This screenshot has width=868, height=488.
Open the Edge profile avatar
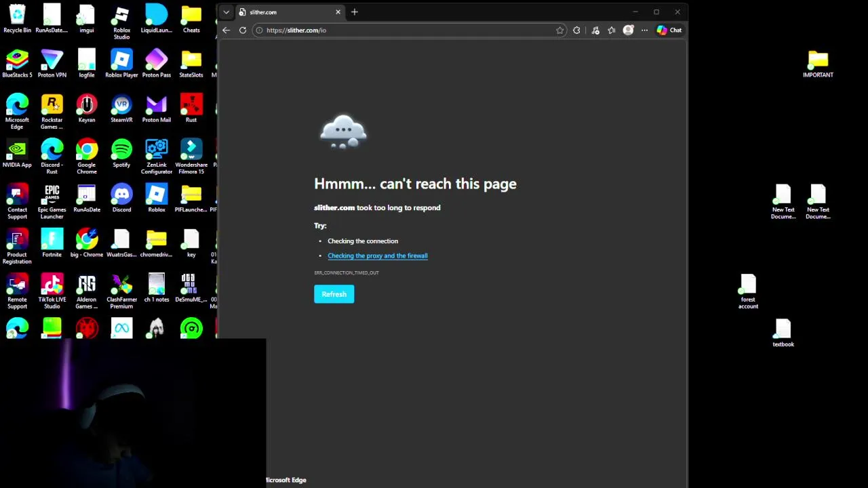tap(628, 30)
